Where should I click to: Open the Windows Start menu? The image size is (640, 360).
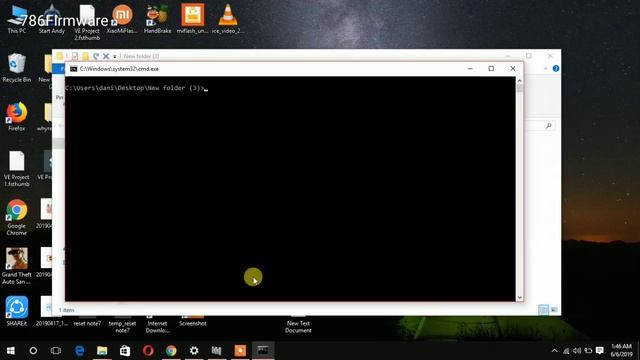pyautogui.click(x=11, y=351)
